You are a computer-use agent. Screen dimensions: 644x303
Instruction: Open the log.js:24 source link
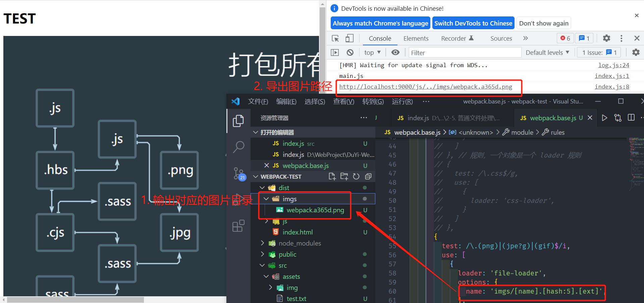613,65
